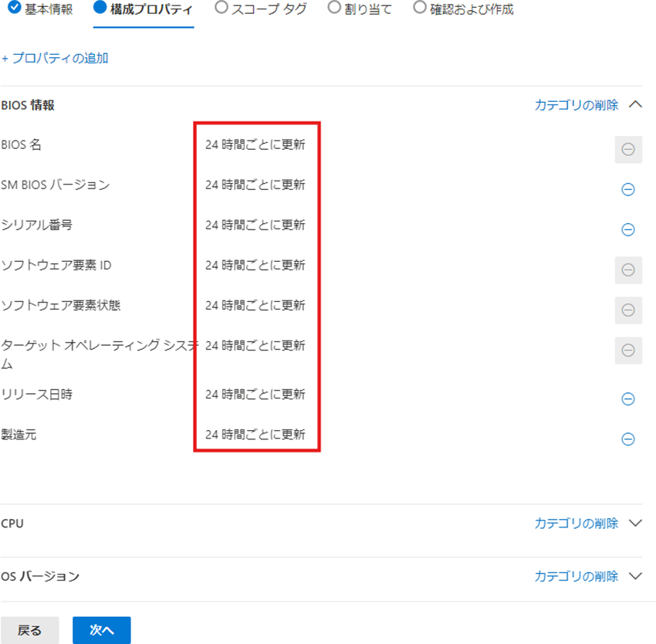Delete the BIOS 情報 category

(576, 105)
